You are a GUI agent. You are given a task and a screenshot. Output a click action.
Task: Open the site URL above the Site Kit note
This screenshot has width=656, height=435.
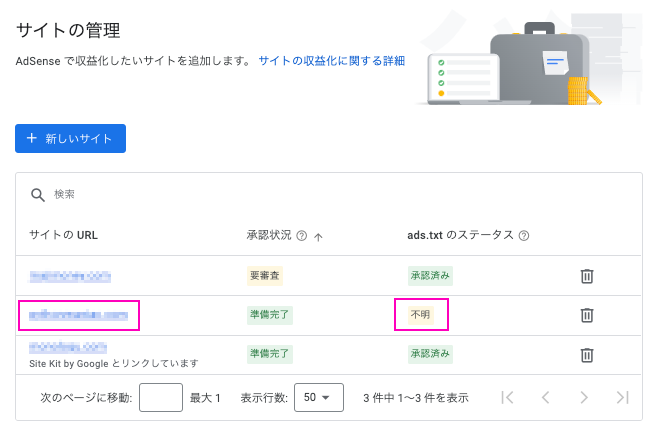pos(68,347)
